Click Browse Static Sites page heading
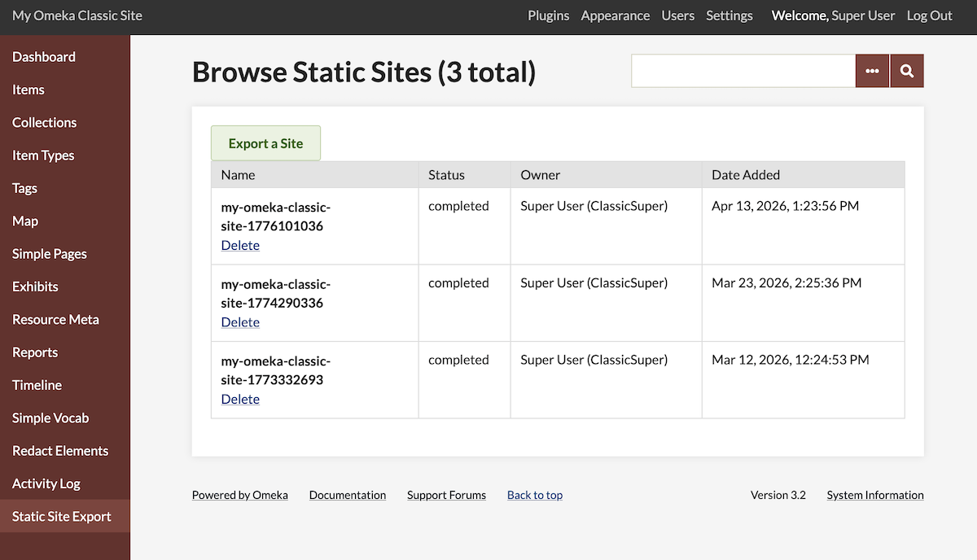Image resolution: width=977 pixels, height=560 pixels. coord(364,72)
